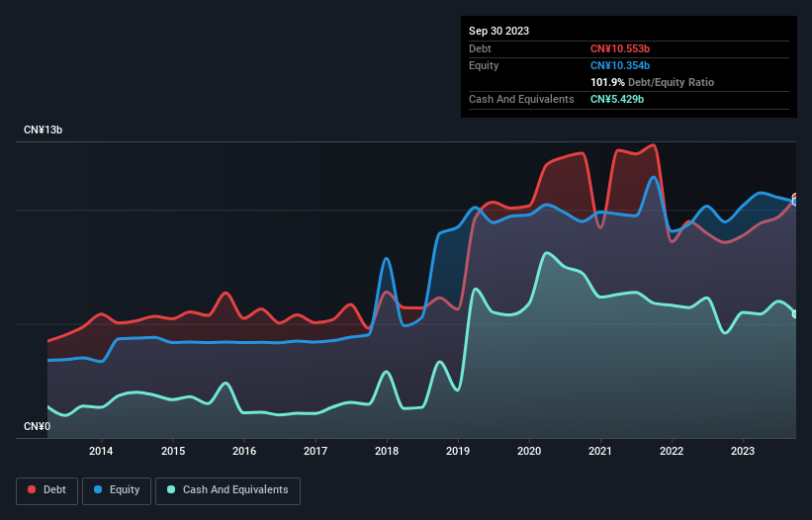
Task: Click the Sep 30 2023 tooltip date
Action: pyautogui.click(x=498, y=31)
